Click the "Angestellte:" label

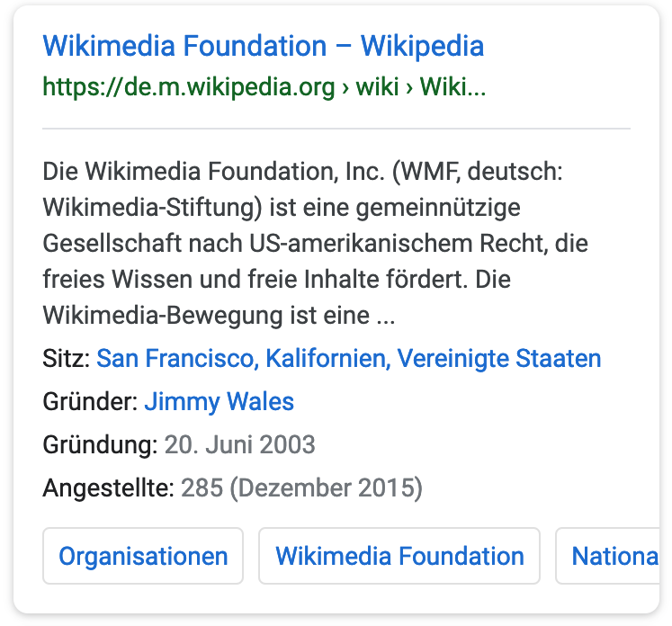click(108, 488)
